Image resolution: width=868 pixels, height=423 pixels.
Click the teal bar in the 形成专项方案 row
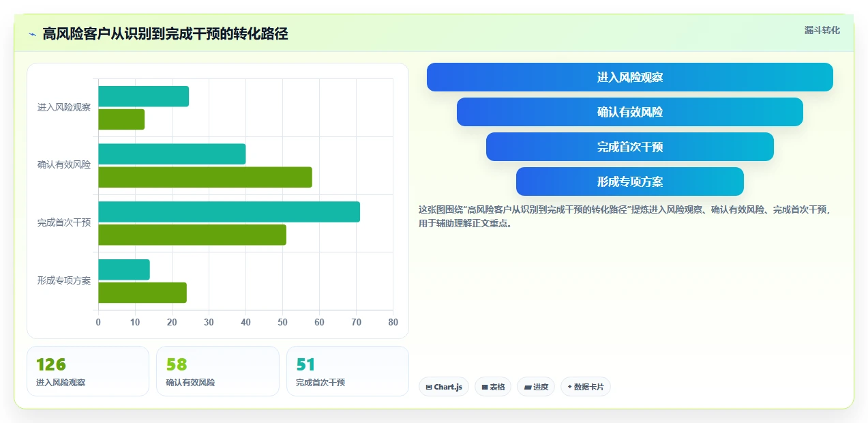[124, 269]
